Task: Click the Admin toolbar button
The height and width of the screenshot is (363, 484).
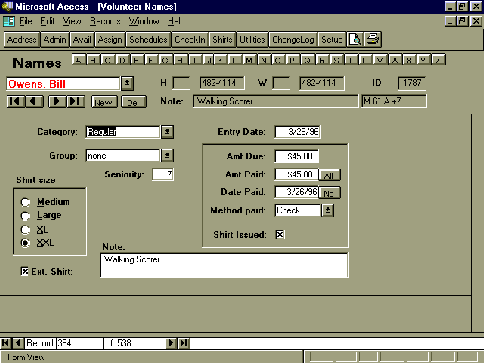Action: 55,40
